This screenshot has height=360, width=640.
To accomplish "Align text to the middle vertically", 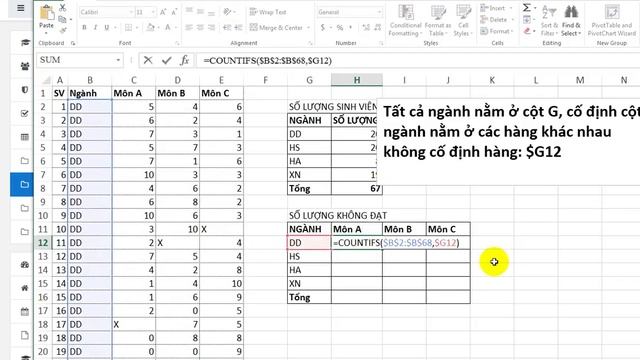I will point(200,12).
